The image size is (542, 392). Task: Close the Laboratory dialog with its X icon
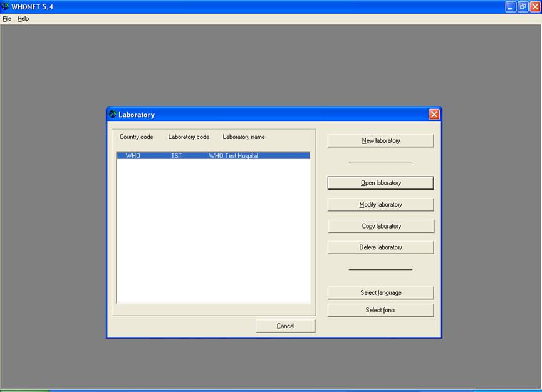point(434,114)
